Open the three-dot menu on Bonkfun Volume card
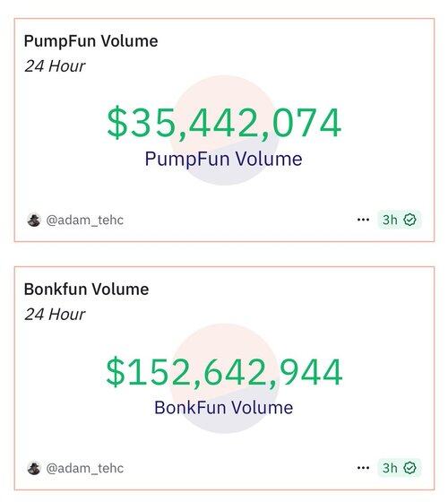The width and height of the screenshot is (448, 502). [363, 468]
